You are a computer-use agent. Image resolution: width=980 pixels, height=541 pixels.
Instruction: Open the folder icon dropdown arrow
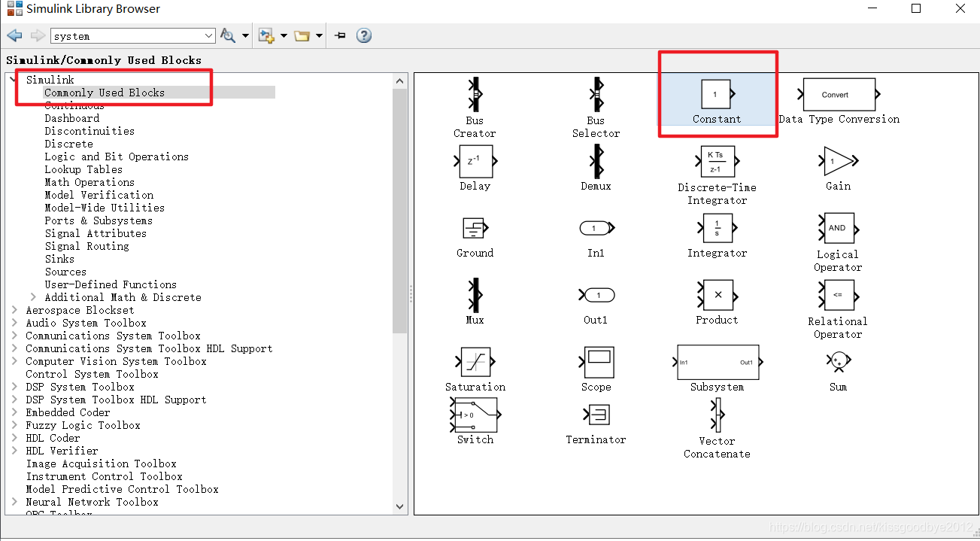click(x=320, y=36)
